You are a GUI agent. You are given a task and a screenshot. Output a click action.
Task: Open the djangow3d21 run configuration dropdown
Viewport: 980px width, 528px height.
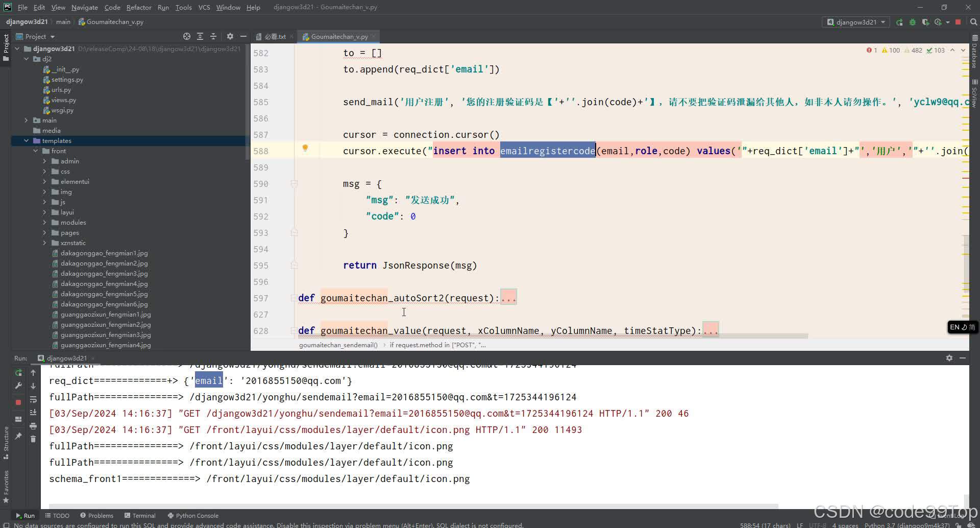point(855,22)
